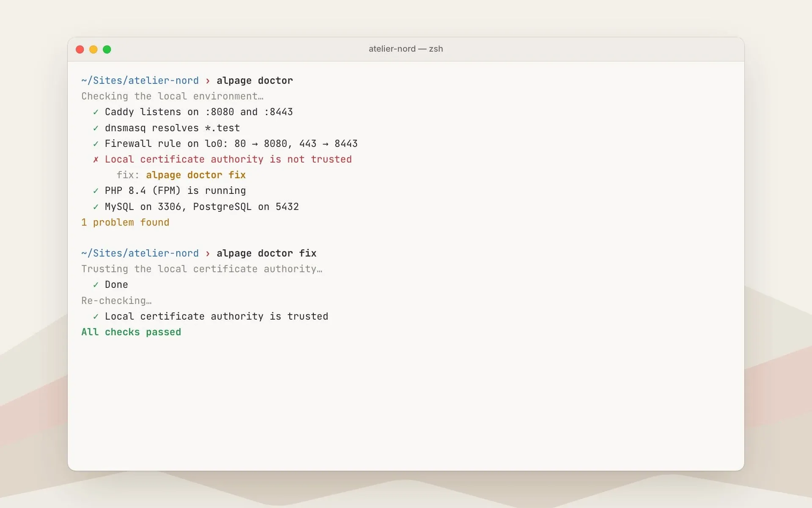Click the green 'All checks passed' message
Viewport: 812px width, 508px height.
tap(131, 332)
